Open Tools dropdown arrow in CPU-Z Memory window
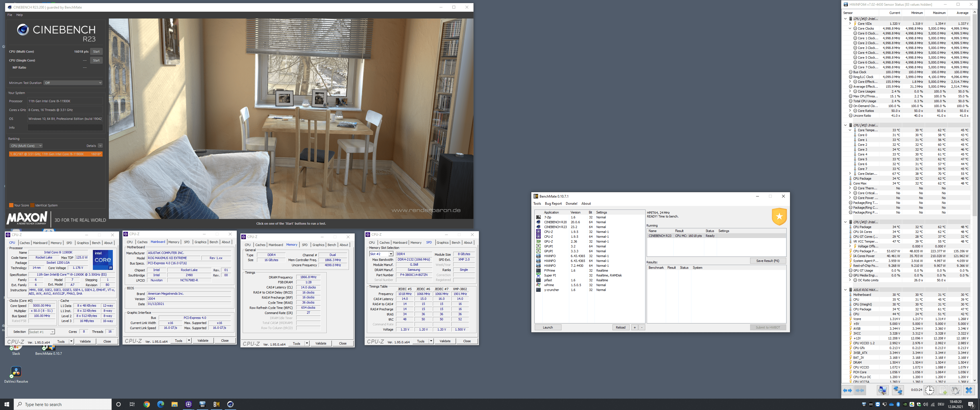Screen dimensions: 980x410 307,343
